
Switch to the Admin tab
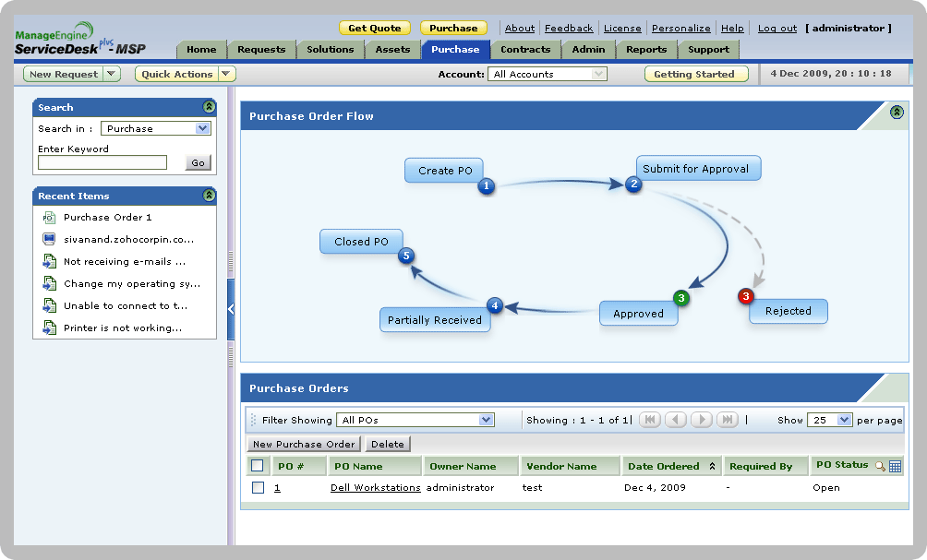(x=588, y=50)
